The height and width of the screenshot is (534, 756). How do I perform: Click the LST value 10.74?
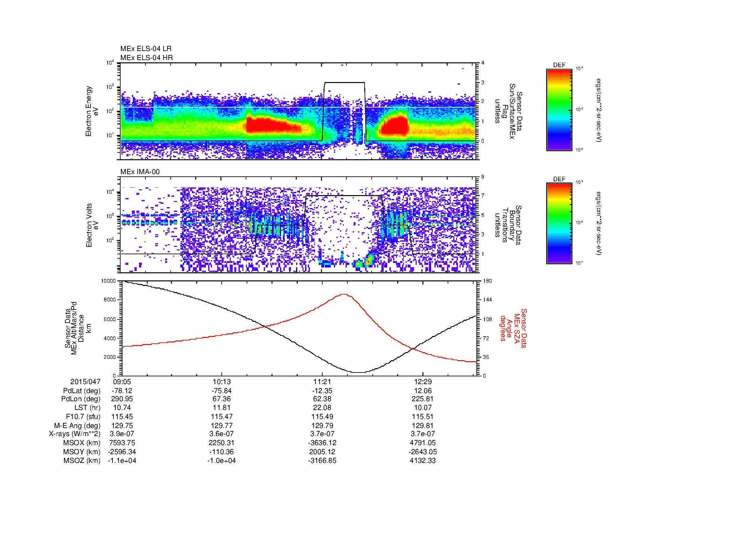(x=122, y=408)
